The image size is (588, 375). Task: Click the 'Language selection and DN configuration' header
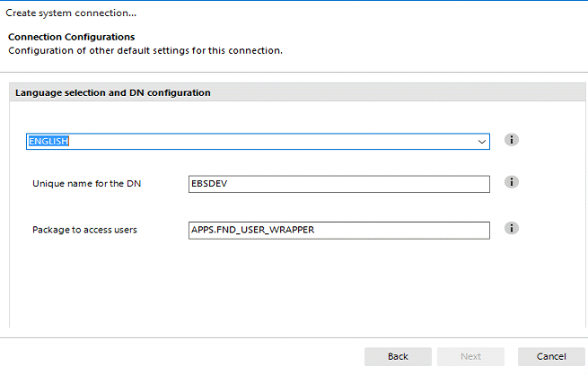pyautogui.click(x=113, y=92)
